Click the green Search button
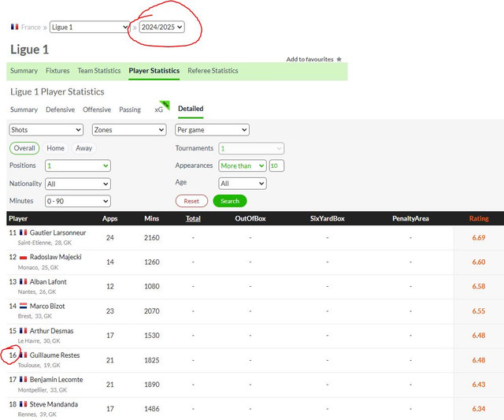Viewport: 504px width, 420px height. 230,201
